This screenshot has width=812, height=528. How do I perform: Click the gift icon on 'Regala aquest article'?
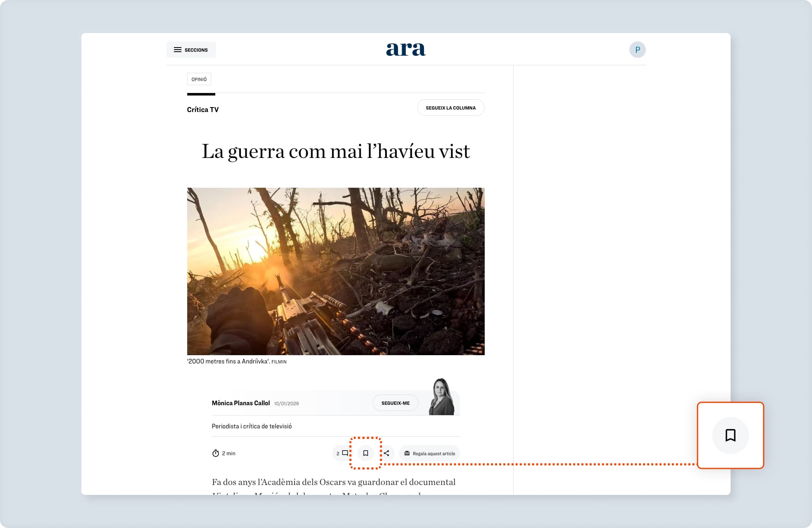[407, 453]
